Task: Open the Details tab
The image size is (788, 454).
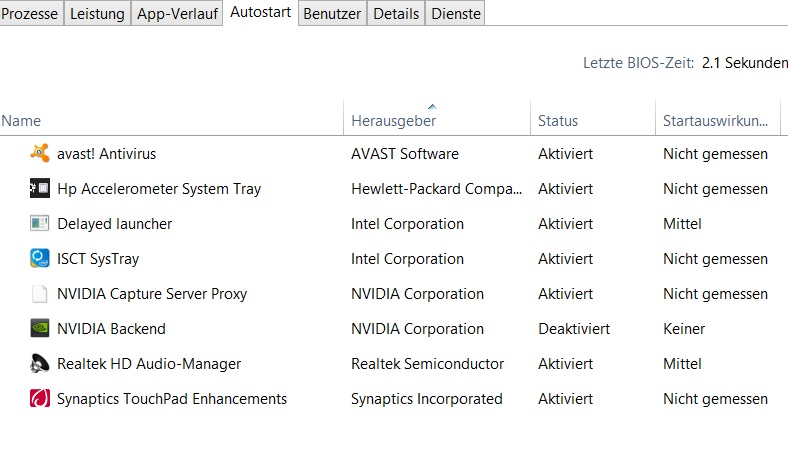Action: 396,13
